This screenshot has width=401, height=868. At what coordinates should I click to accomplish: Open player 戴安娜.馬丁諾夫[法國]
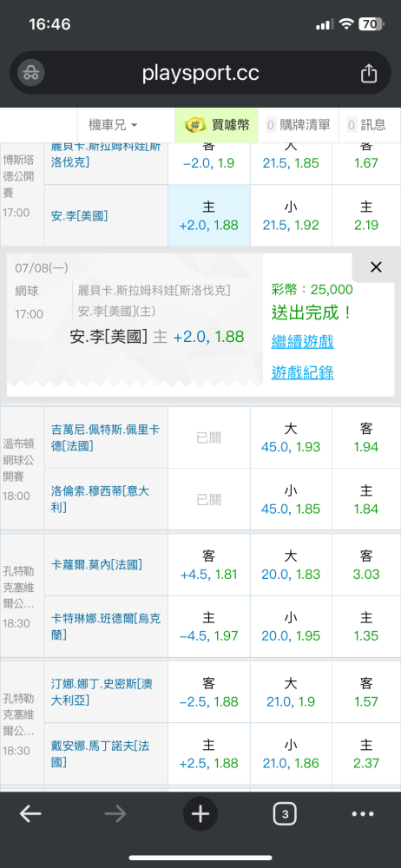tap(101, 754)
